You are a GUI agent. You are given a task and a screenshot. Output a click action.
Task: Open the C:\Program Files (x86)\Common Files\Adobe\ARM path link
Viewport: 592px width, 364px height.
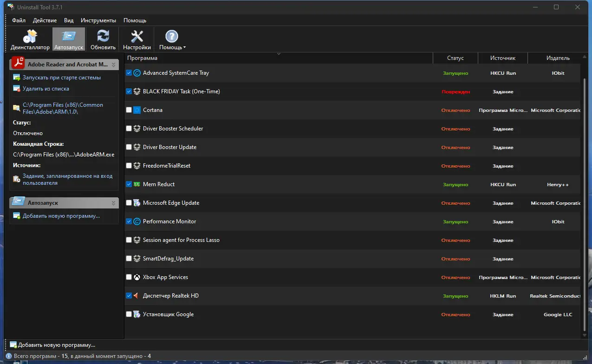click(x=63, y=108)
